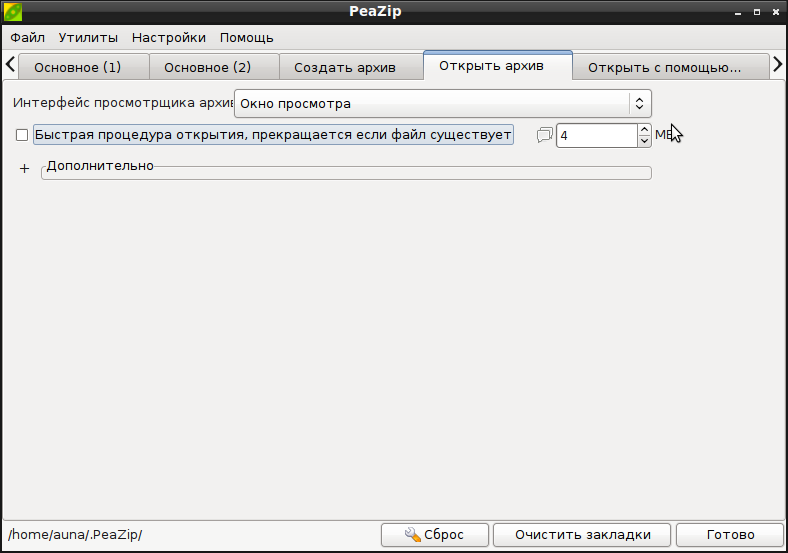Expand the Дополнительно section with plus sign

[x=24, y=168]
